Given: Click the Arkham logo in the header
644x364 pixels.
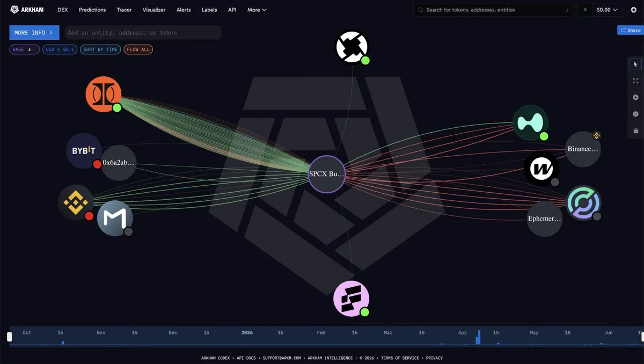Looking at the screenshot, I should [27, 10].
